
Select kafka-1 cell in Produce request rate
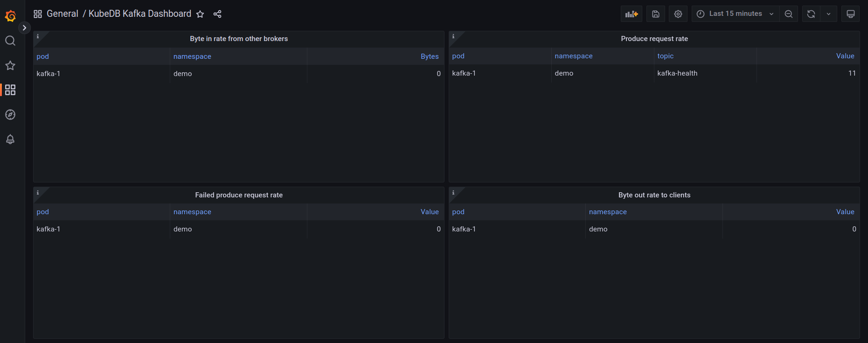[x=500, y=73]
